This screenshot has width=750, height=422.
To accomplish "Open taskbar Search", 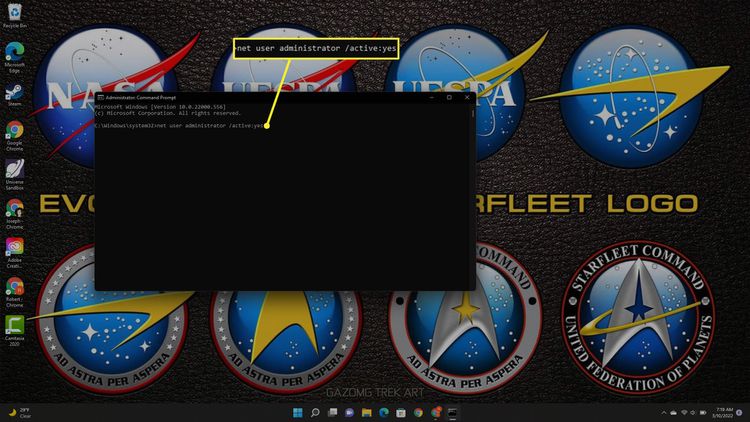I will (315, 412).
